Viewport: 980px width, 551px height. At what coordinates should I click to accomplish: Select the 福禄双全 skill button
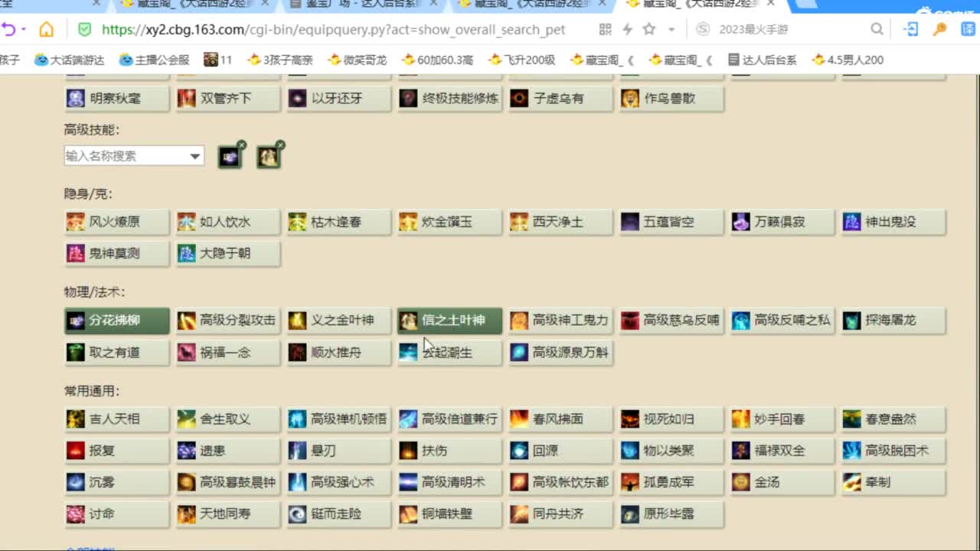click(782, 451)
